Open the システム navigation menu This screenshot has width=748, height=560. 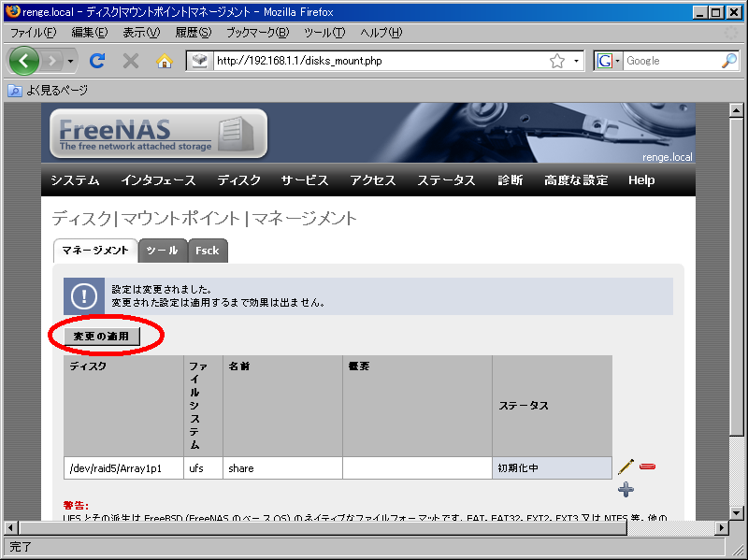point(75,179)
